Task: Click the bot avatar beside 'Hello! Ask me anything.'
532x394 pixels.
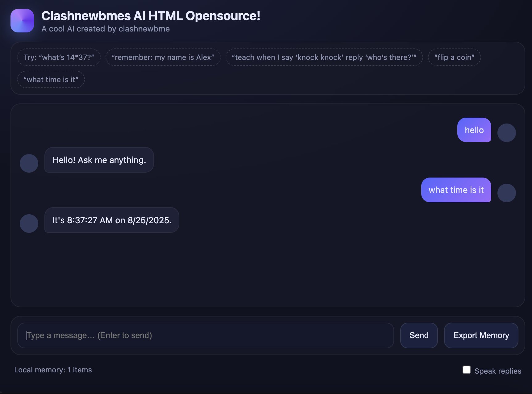Action: click(29, 163)
